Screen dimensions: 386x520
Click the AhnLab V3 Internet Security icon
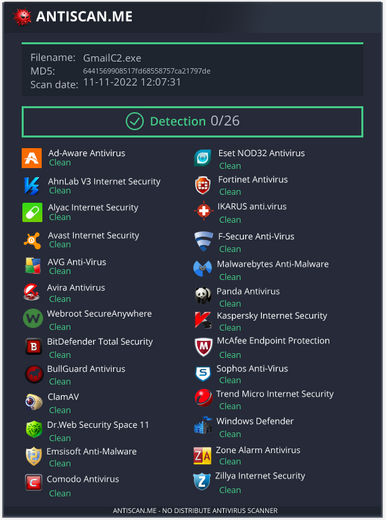coord(32,185)
